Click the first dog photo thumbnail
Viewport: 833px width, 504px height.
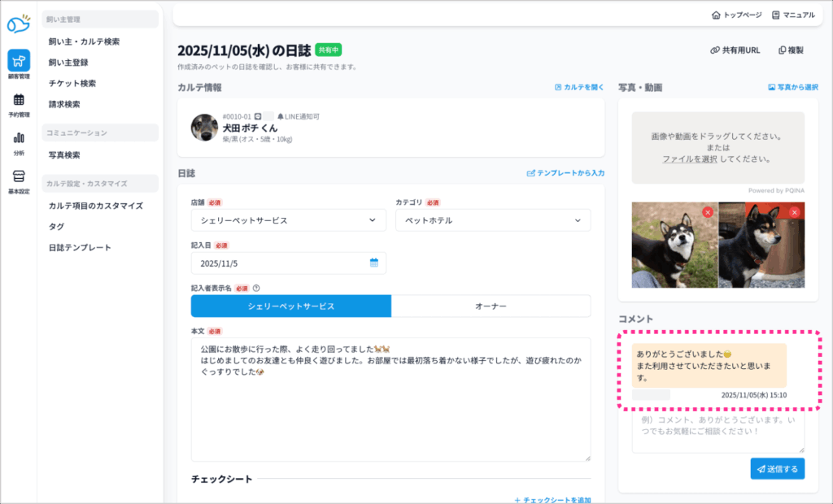click(x=674, y=245)
